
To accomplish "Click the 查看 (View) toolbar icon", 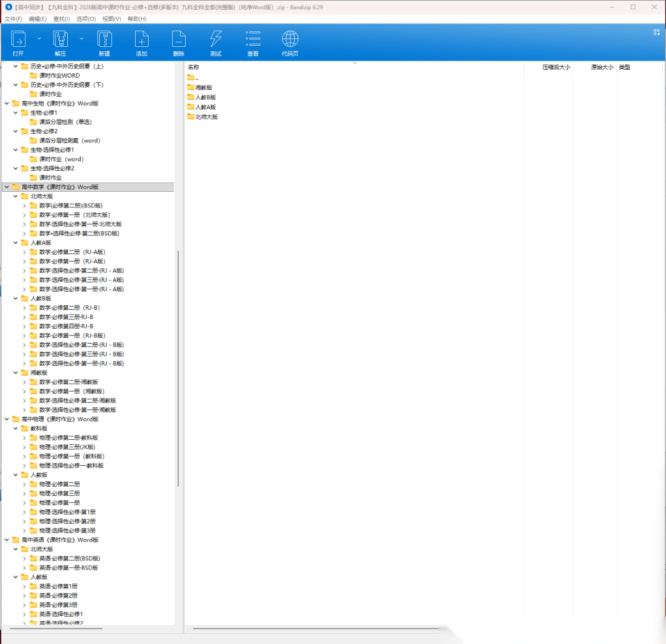I will point(253,40).
